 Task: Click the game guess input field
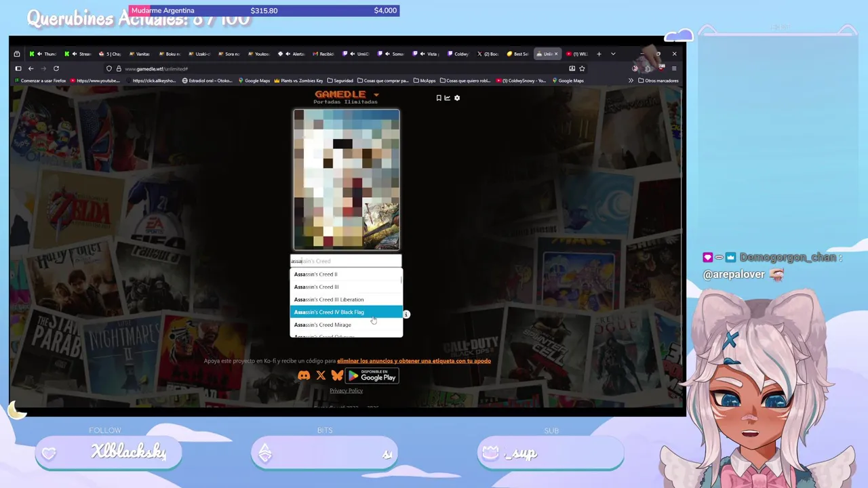pos(346,261)
